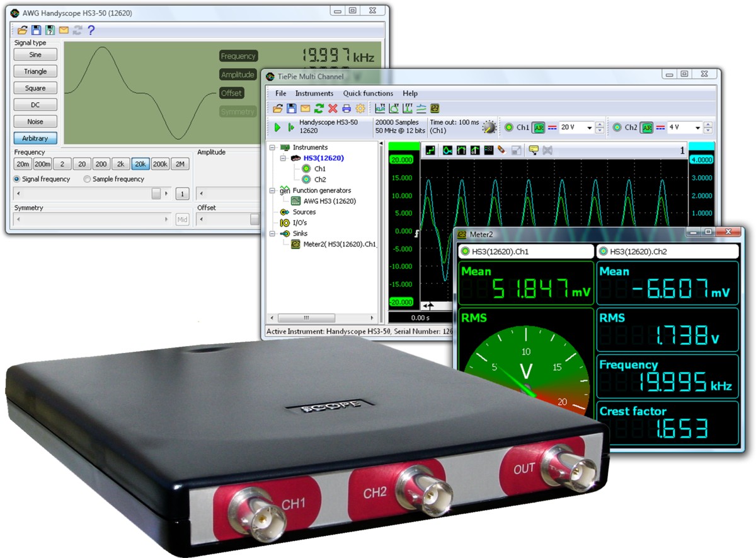Select Arbitrary signal type
The width and height of the screenshot is (756, 558).
pos(36,138)
